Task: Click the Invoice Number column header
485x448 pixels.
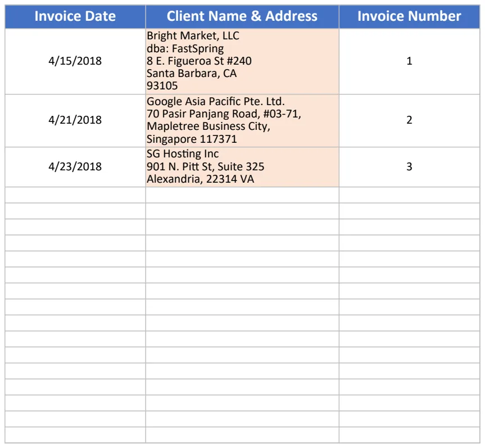Action: 409,16
